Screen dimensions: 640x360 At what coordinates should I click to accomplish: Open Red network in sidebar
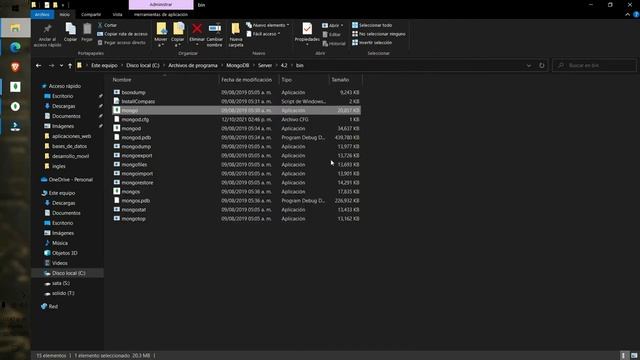coord(53,307)
